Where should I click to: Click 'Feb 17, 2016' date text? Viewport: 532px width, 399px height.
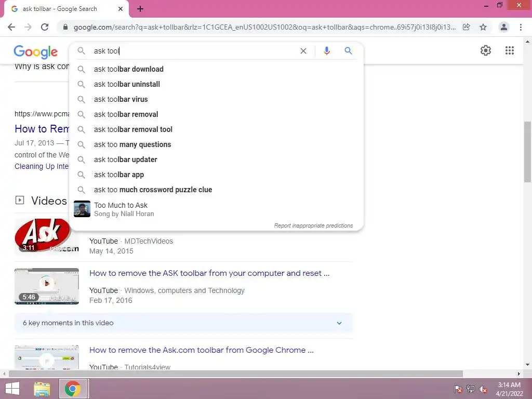pos(111,300)
